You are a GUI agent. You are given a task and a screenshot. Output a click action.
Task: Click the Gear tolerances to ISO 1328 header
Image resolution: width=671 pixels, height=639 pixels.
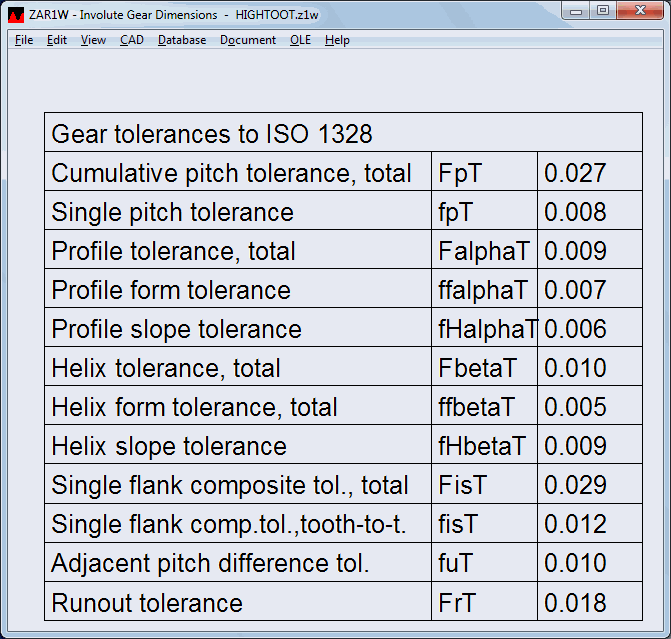coord(211,134)
